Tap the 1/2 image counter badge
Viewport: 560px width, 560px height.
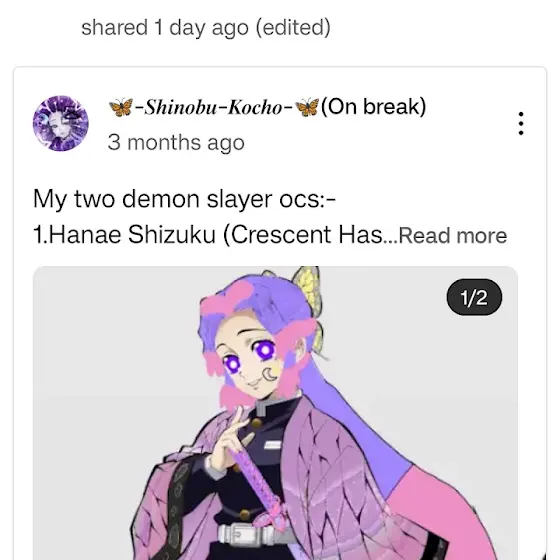(x=474, y=297)
